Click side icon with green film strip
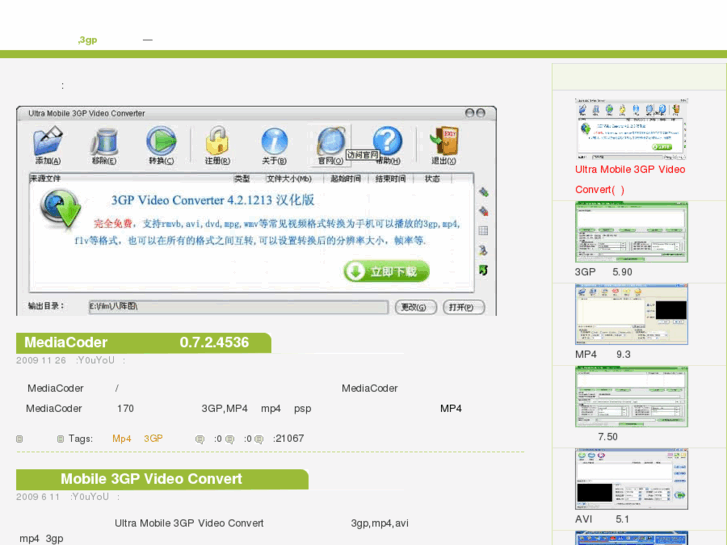Viewport: 727px width, 545px height. click(484, 192)
